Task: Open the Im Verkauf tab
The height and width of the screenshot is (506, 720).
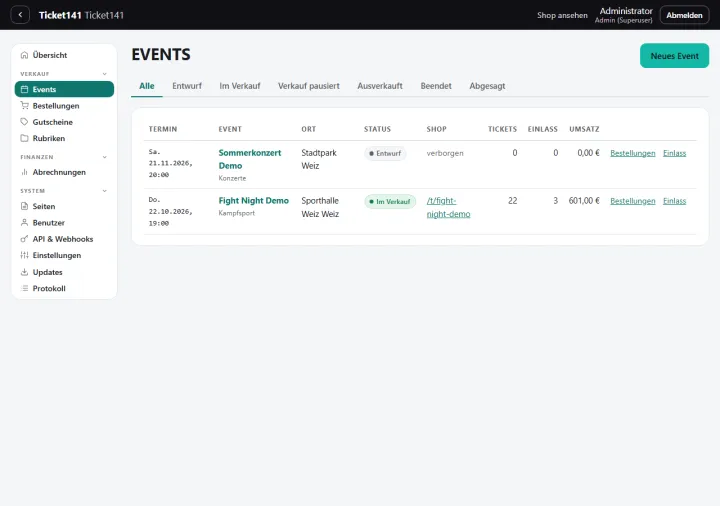Action: tap(240, 86)
